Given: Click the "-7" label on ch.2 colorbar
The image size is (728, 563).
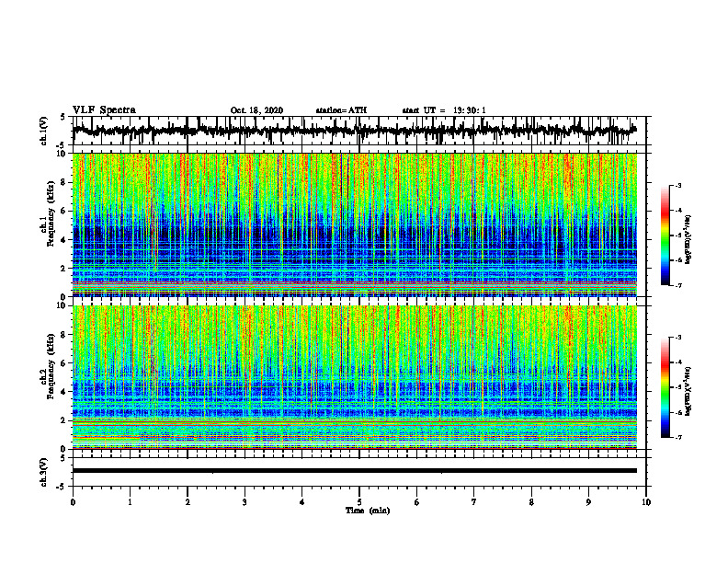Looking at the screenshot, I should pyautogui.click(x=677, y=438).
